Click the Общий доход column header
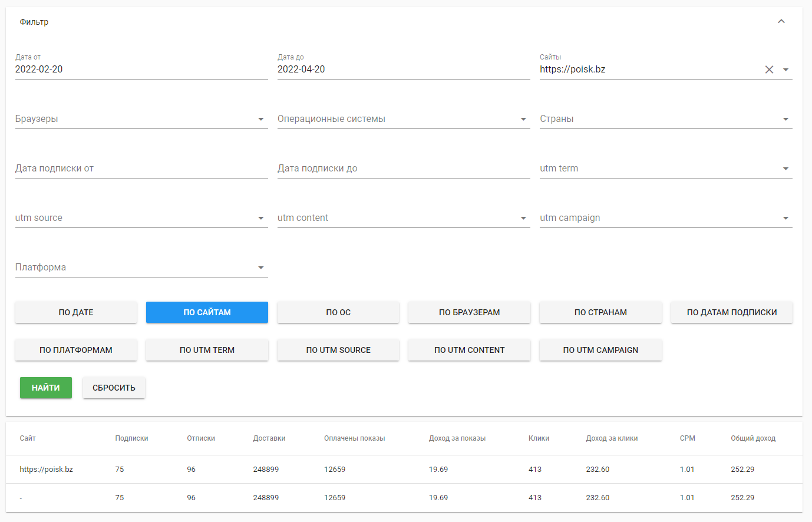Viewport: 812px width, 522px height. pyautogui.click(x=753, y=438)
